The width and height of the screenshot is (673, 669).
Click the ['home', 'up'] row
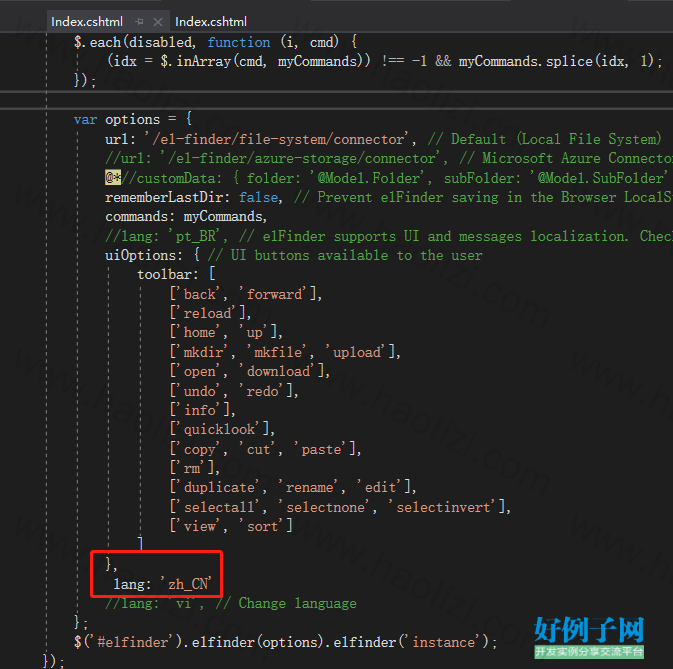[226, 333]
